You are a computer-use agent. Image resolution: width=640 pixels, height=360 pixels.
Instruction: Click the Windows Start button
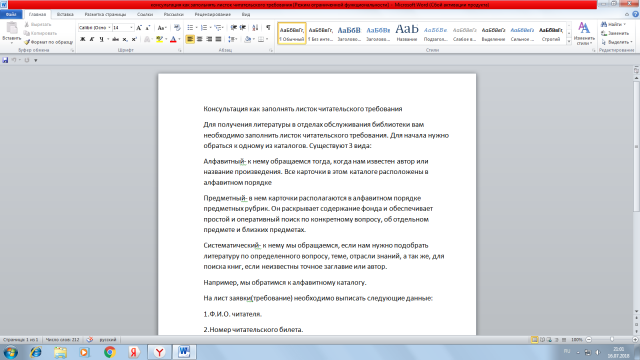coord(11,352)
